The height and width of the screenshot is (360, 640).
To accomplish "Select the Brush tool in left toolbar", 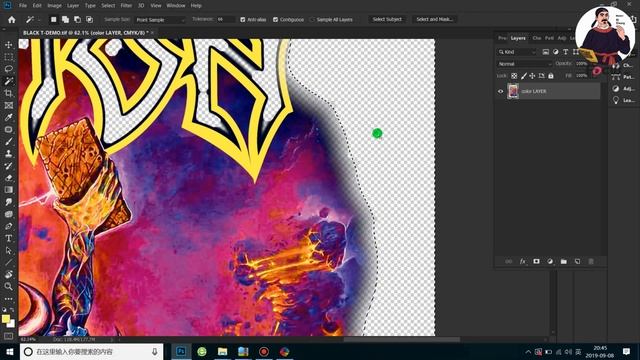I will pos(9,142).
